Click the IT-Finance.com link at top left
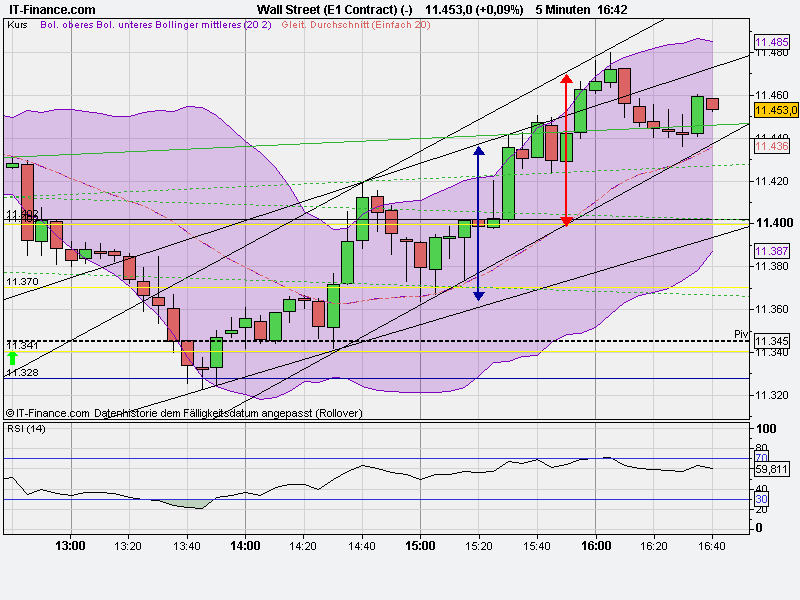Screen dimensions: 800x600 click(51, 8)
